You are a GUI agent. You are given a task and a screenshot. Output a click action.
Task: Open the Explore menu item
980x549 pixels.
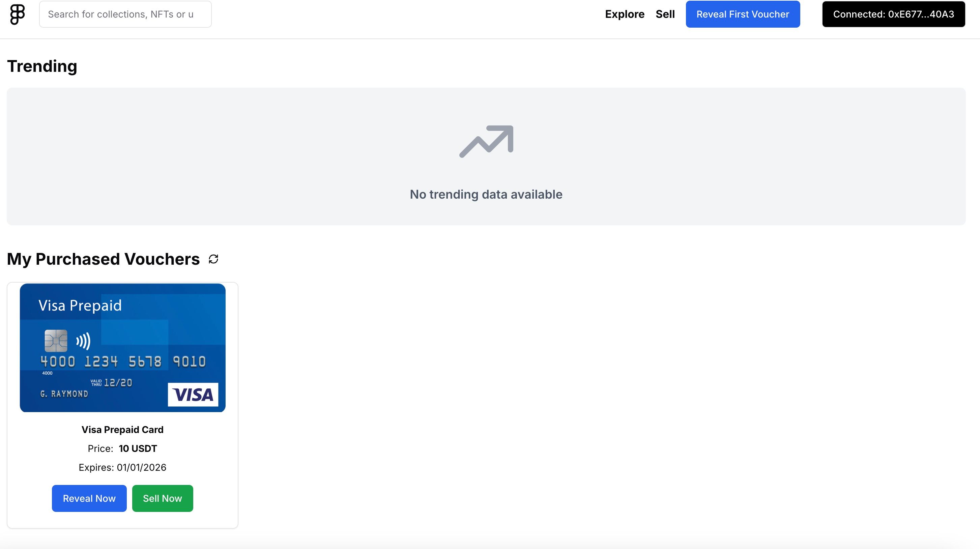pos(625,14)
